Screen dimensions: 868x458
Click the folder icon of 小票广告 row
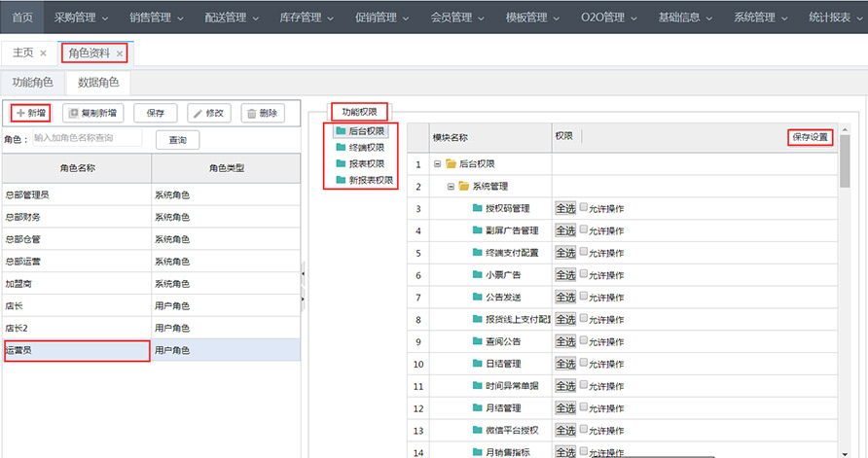(x=477, y=274)
